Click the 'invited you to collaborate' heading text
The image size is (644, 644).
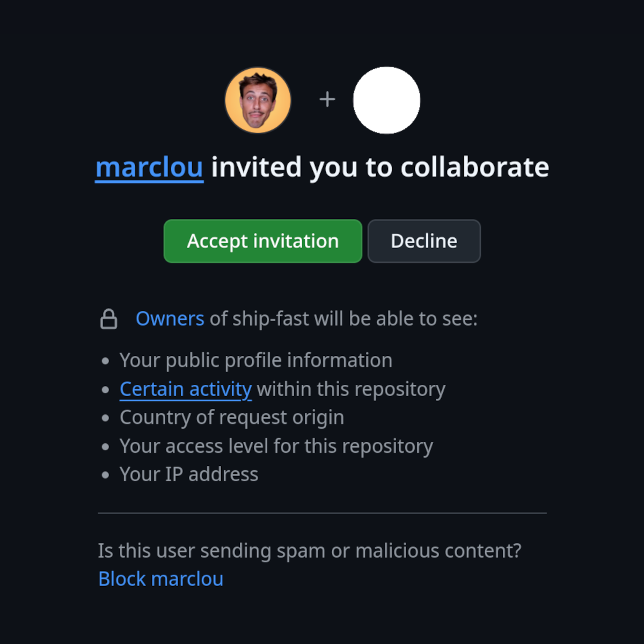point(380,167)
